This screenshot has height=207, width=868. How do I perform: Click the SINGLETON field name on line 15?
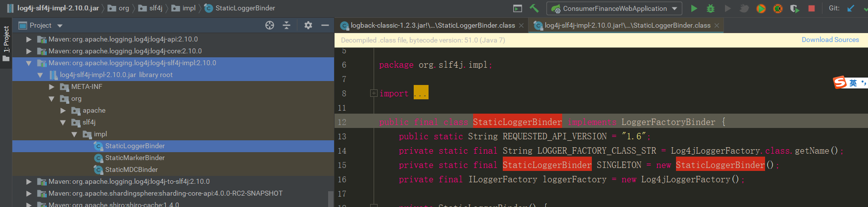point(619,165)
